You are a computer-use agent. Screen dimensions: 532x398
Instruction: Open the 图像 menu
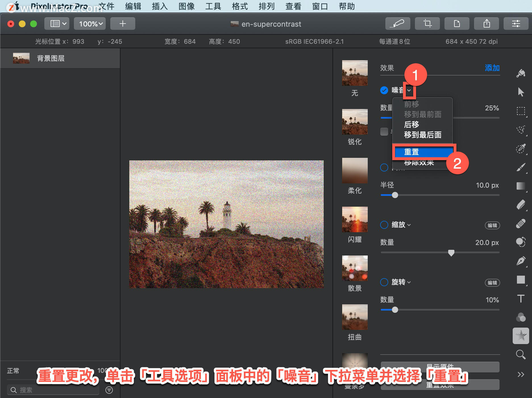(x=186, y=6)
